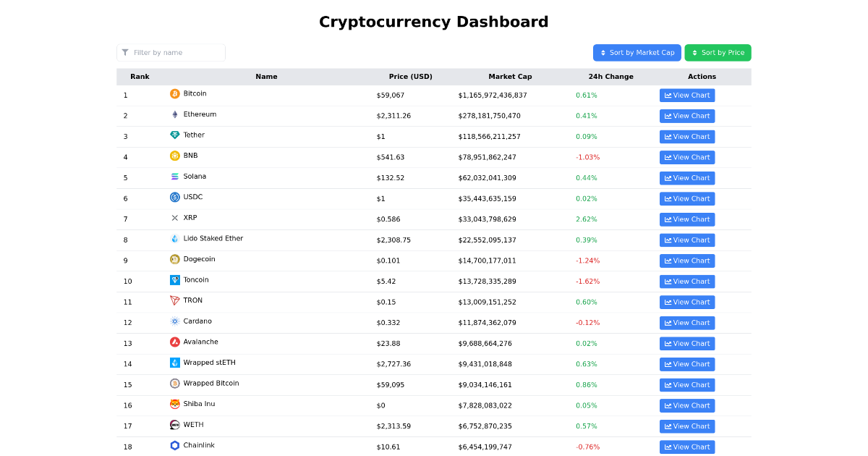The width and height of the screenshot is (868, 456).
Task: View Chart for XRP
Action: (x=686, y=219)
